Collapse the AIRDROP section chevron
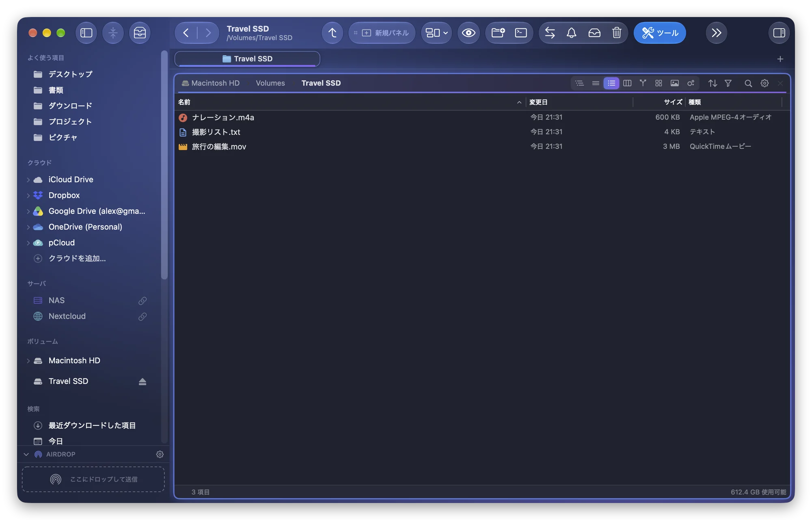 pos(26,454)
